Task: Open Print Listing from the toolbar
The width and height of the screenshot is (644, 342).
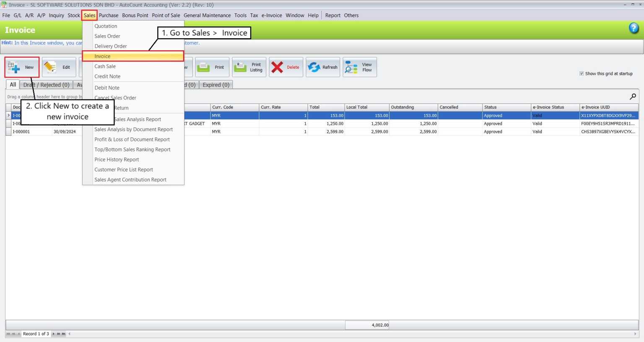Action: click(x=249, y=67)
